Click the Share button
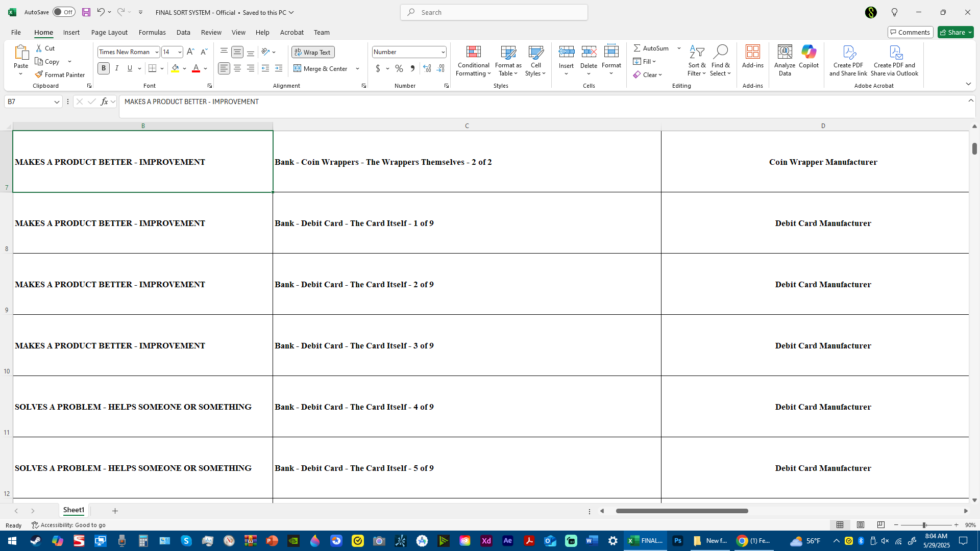 click(x=952, y=32)
